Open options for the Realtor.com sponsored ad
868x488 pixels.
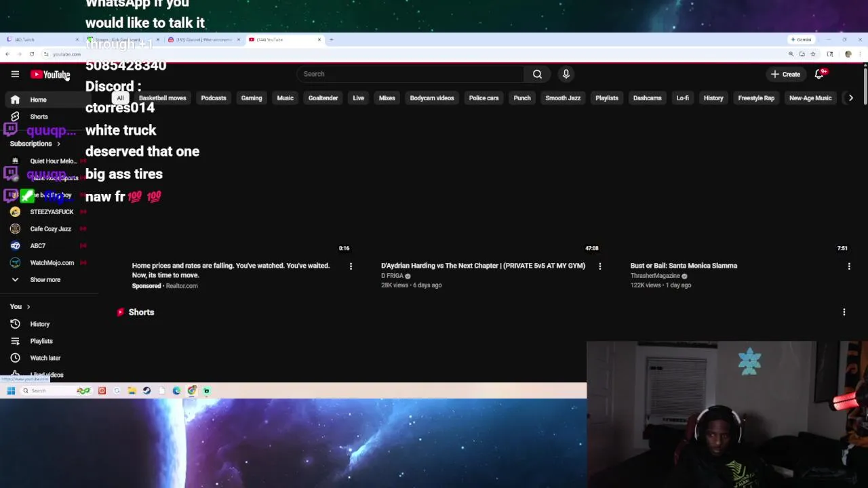point(351,266)
